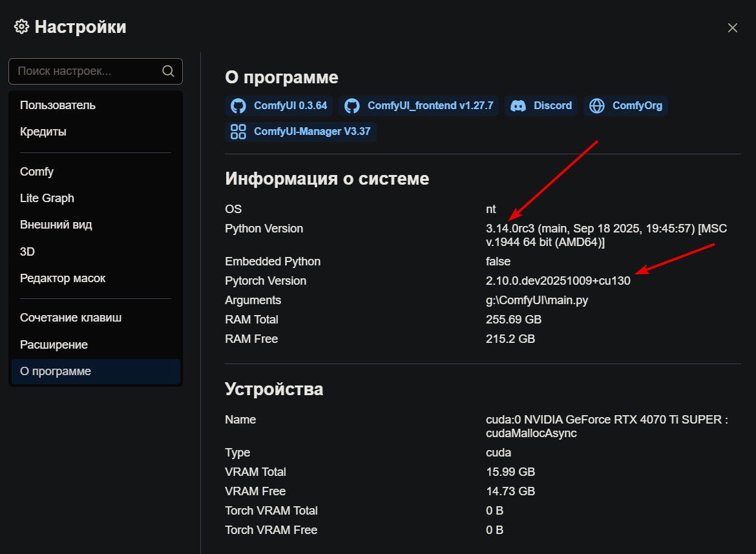
Task: Visit the ComfyOrg link
Action: [x=626, y=105]
